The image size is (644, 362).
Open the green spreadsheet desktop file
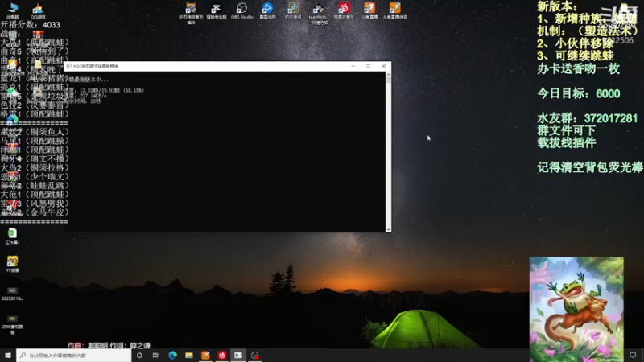12,236
